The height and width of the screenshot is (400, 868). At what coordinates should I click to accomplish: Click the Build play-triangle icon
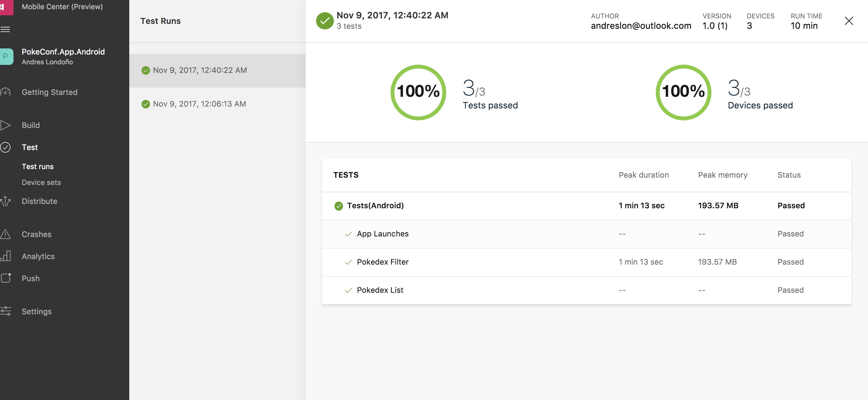(6, 125)
